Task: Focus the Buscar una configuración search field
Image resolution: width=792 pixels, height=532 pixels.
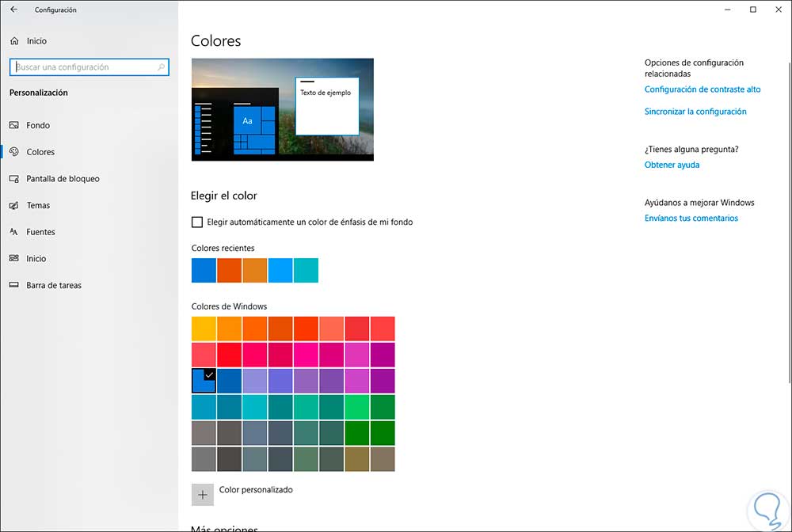Action: pos(89,67)
